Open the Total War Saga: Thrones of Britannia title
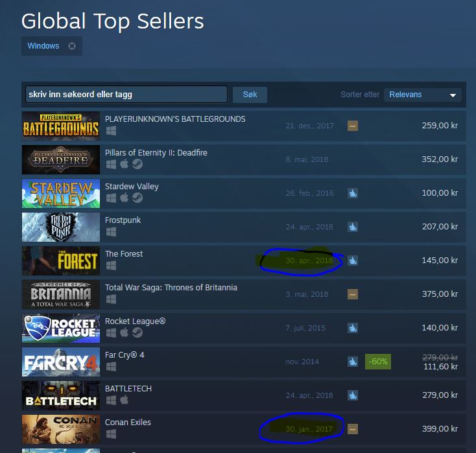Screen dimensions: 476x453 click(171, 287)
